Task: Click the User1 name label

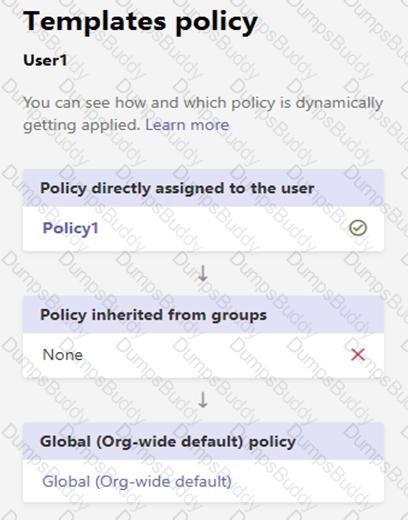Action: click(45, 60)
